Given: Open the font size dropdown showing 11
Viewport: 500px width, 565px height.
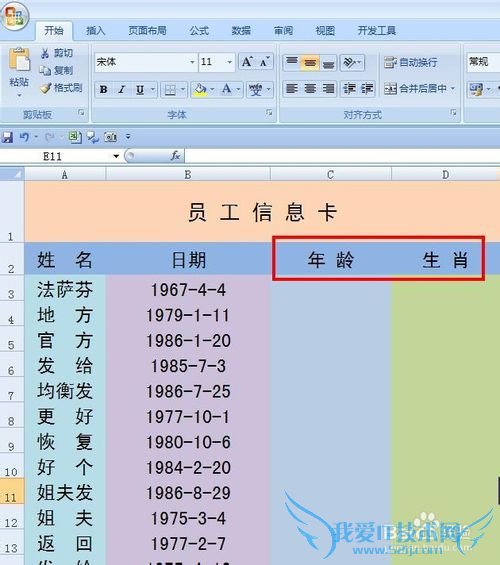Looking at the screenshot, I should (229, 62).
